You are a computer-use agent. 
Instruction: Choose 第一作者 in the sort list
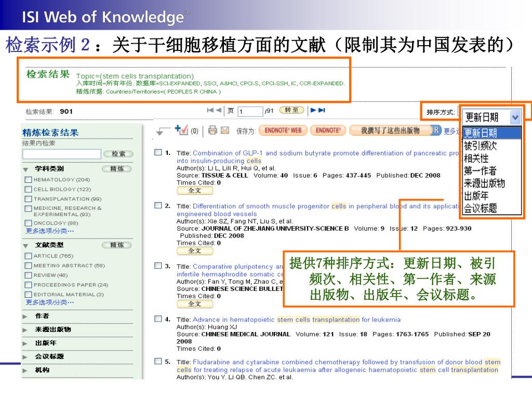491,170
